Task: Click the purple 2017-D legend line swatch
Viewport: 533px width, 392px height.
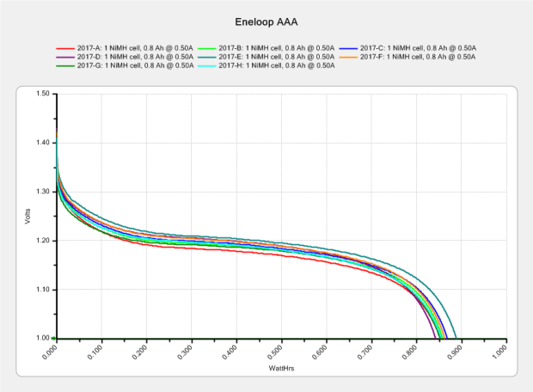Action: click(x=65, y=57)
